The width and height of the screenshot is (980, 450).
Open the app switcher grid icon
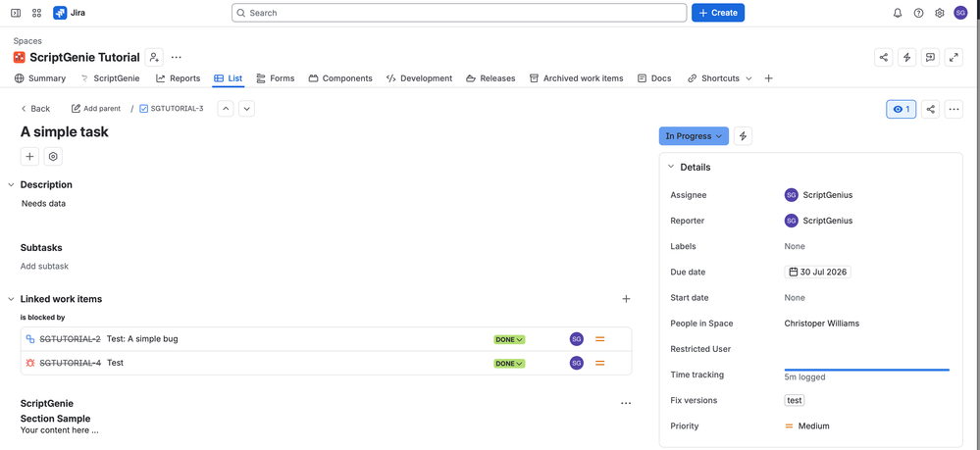tap(37, 13)
